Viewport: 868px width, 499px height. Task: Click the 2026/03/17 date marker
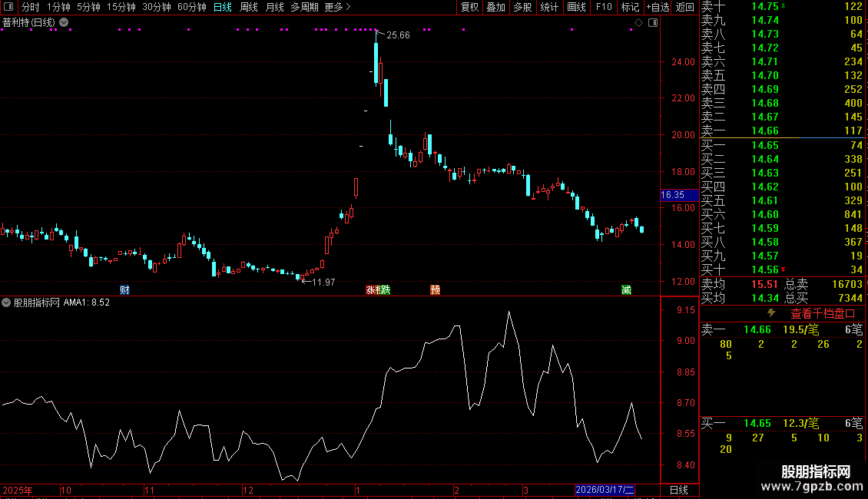pos(605,490)
